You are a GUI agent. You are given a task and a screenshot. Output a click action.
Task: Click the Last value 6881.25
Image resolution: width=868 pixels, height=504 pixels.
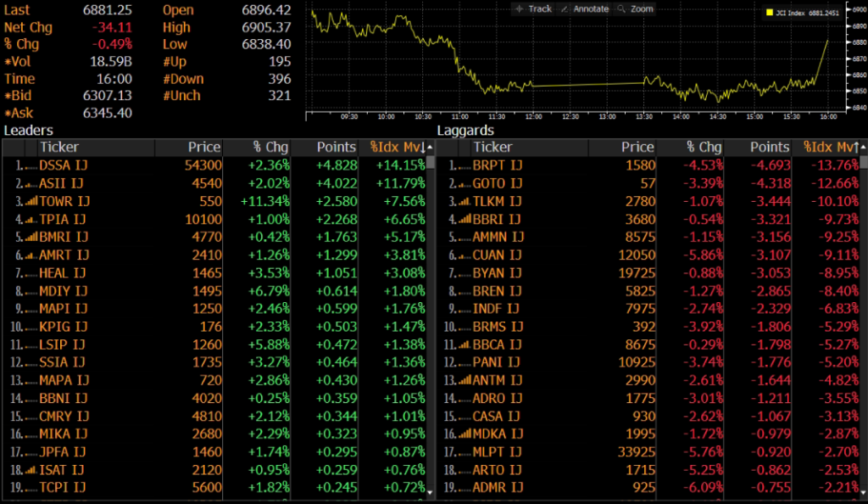(108, 10)
